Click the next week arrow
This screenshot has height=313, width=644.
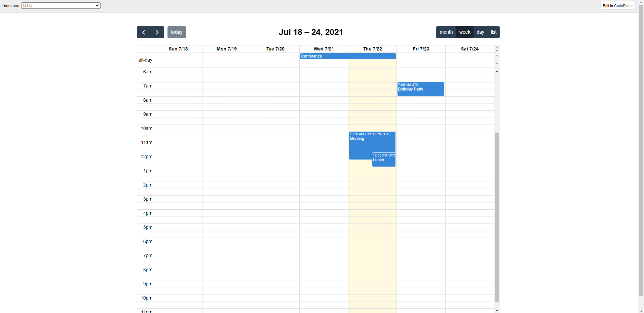point(157,32)
